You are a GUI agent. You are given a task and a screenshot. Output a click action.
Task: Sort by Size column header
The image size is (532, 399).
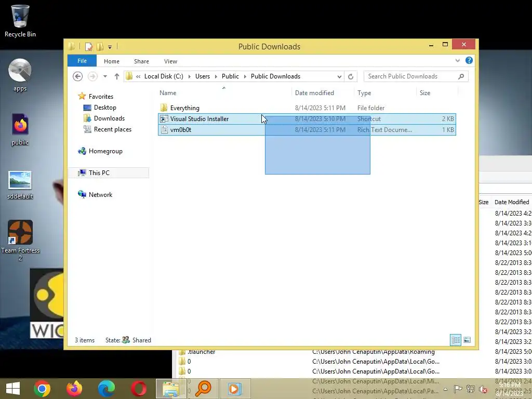tap(437, 92)
